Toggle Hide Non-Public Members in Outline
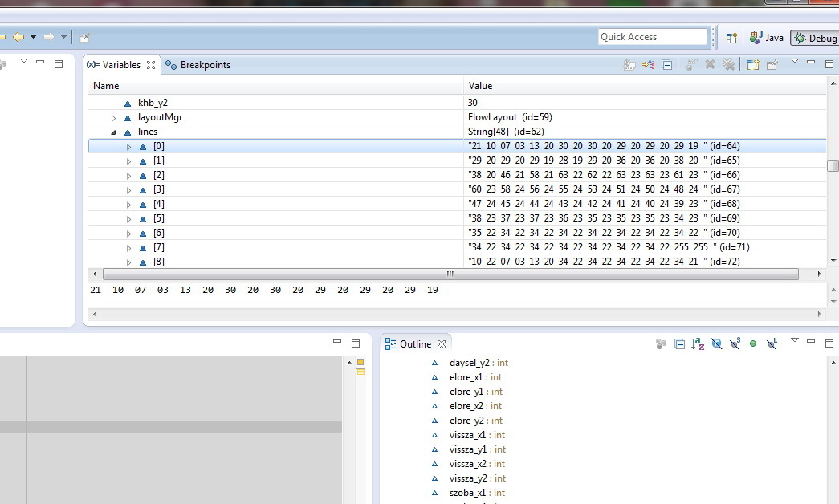 (x=753, y=344)
